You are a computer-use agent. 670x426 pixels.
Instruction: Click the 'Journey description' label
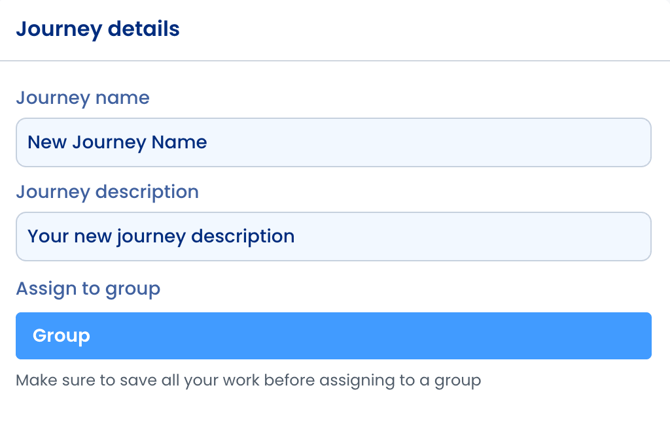(x=107, y=192)
